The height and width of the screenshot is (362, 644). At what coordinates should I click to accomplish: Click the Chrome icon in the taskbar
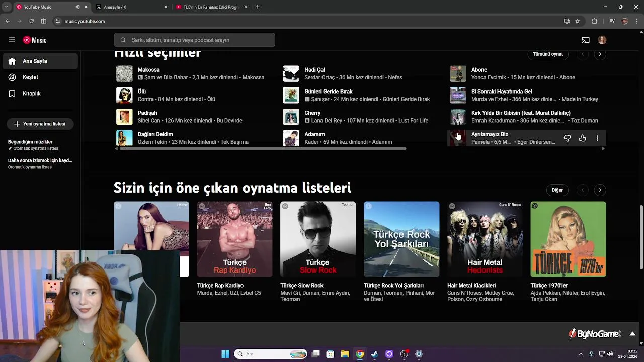[360, 354]
